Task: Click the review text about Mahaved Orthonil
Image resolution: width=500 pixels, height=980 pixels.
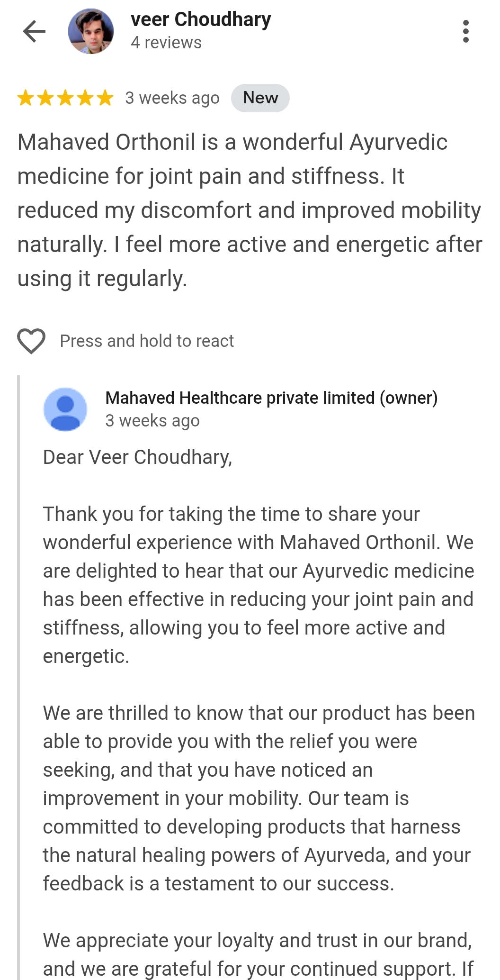Action: (x=250, y=210)
